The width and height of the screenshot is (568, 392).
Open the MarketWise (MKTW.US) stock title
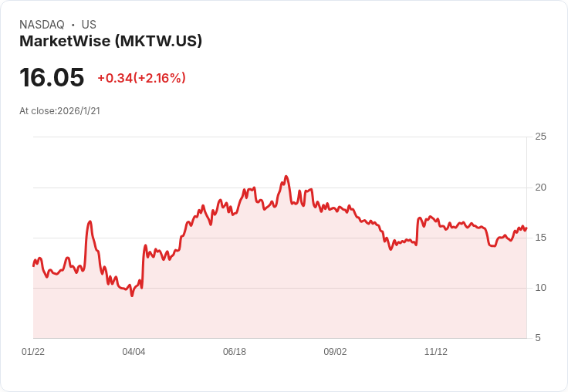[110, 41]
